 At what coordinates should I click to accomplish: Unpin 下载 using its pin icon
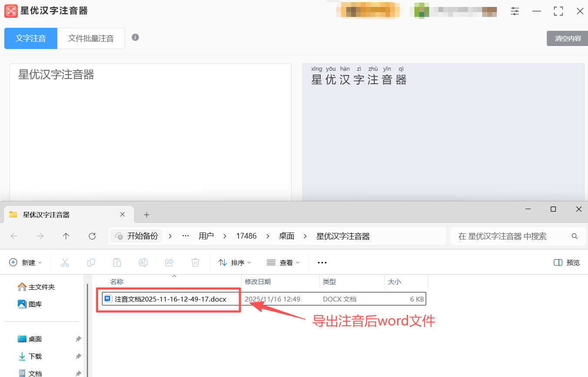coord(78,356)
